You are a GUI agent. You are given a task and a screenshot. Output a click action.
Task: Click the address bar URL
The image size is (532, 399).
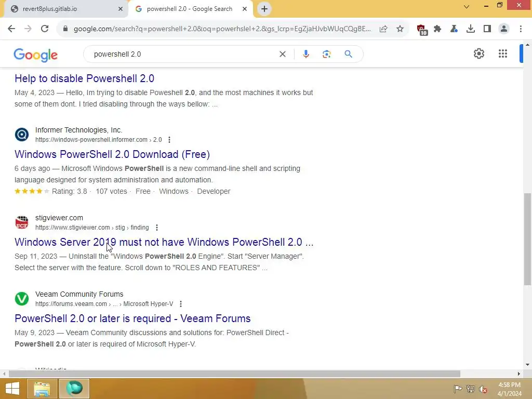coord(222,29)
